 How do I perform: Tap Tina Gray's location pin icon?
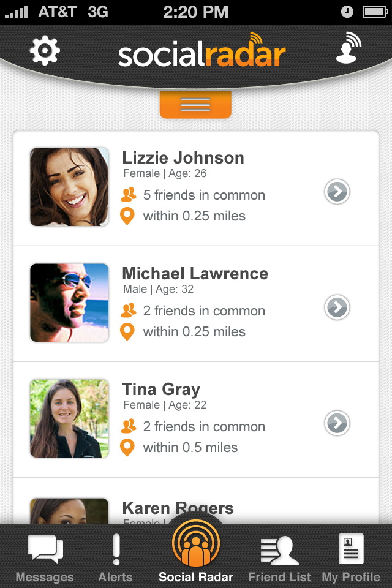[127, 448]
